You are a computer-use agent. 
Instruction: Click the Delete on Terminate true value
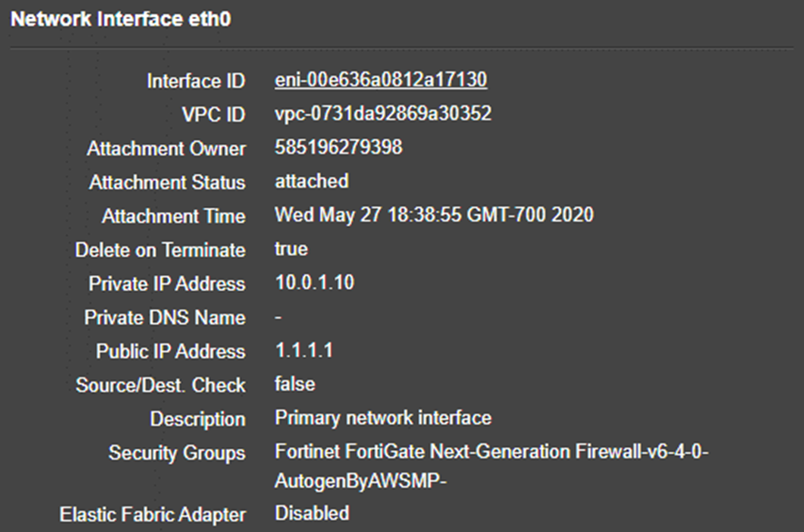click(291, 250)
